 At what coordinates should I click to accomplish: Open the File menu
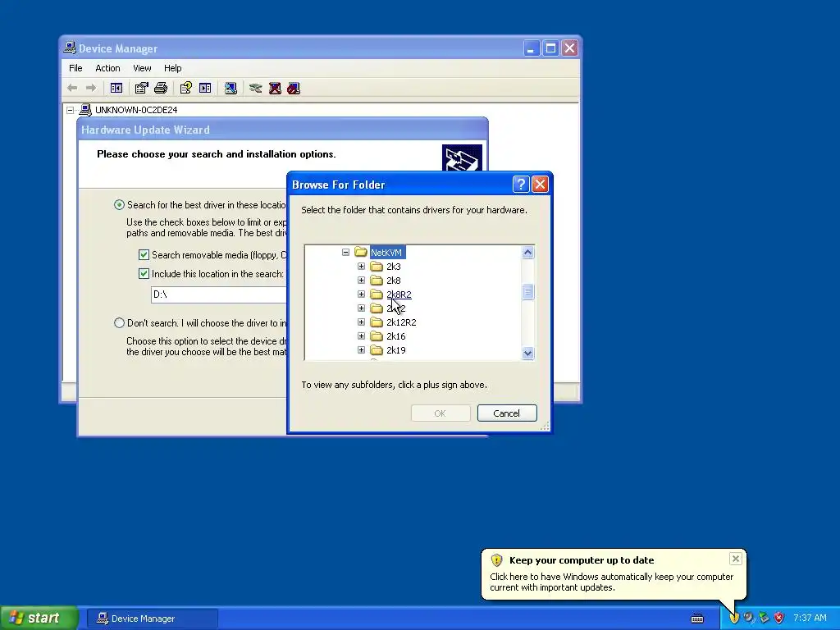(75, 68)
